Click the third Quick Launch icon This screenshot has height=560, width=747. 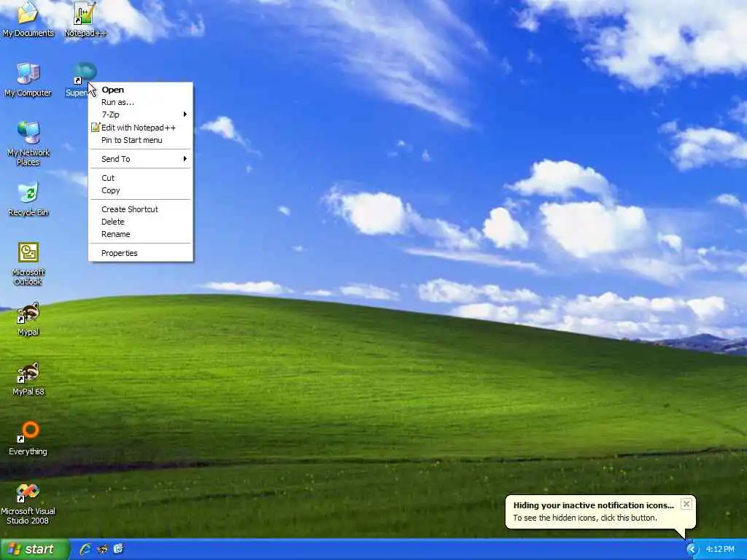coord(118,549)
